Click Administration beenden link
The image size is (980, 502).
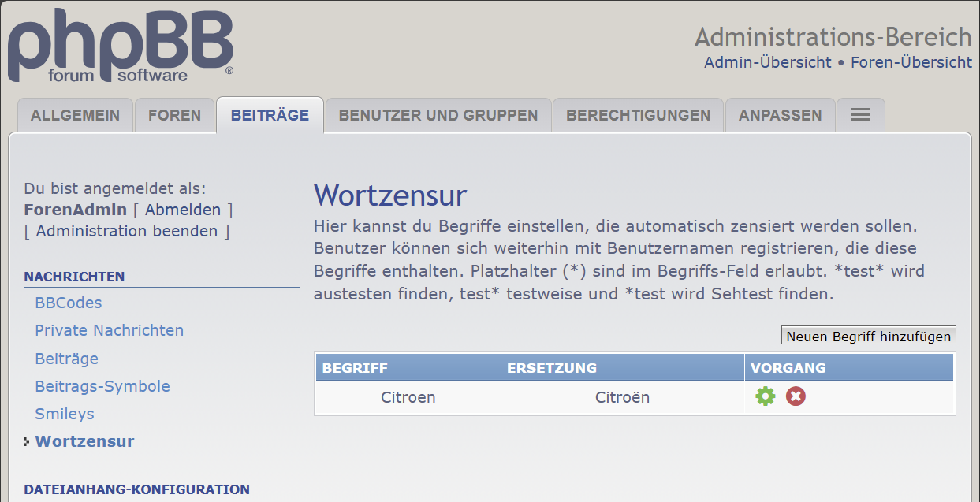click(x=127, y=231)
